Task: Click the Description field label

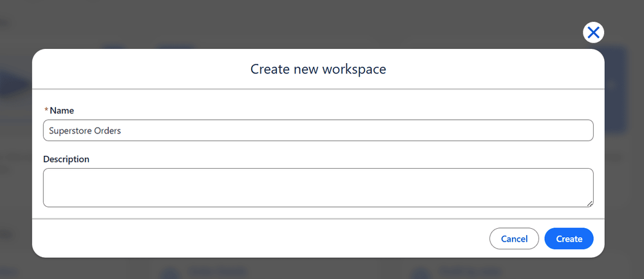Action: point(66,159)
